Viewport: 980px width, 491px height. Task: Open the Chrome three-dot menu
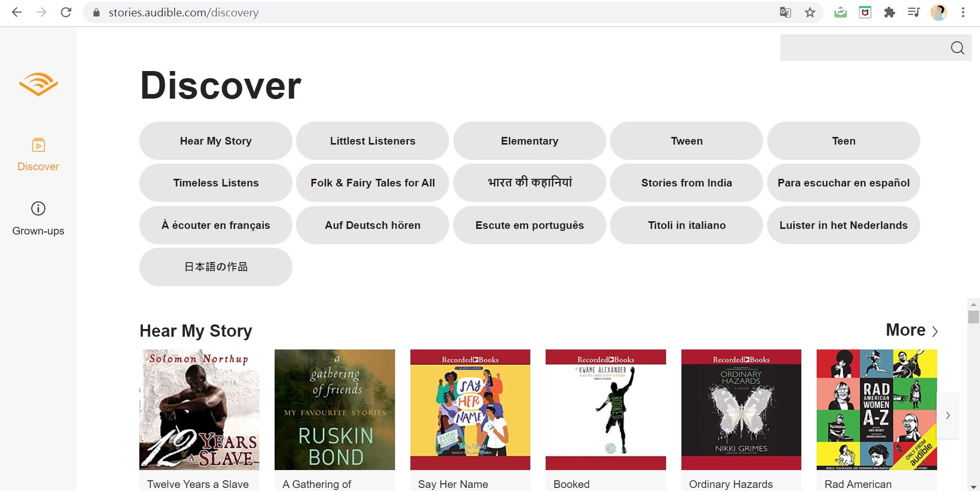pos(963,13)
